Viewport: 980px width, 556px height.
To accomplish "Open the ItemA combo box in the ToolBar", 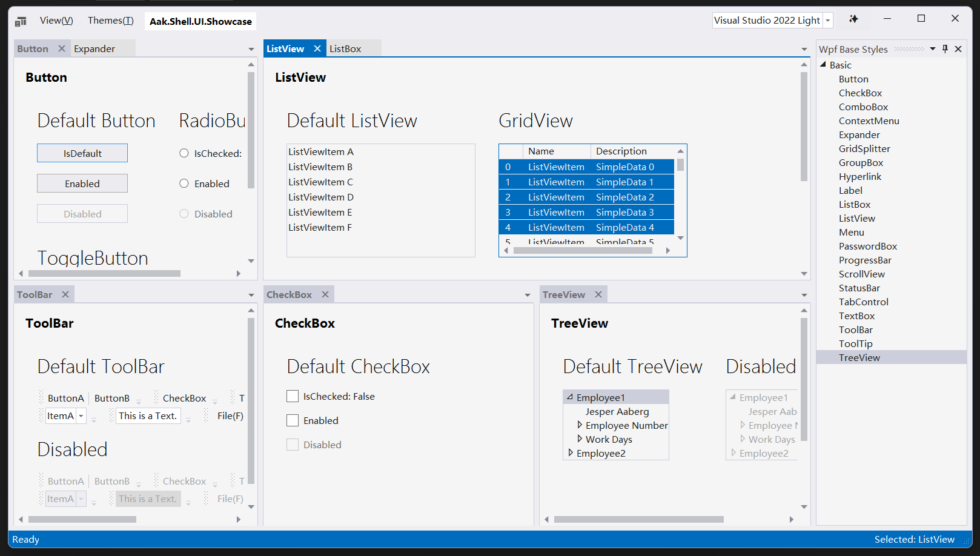I will [x=81, y=415].
